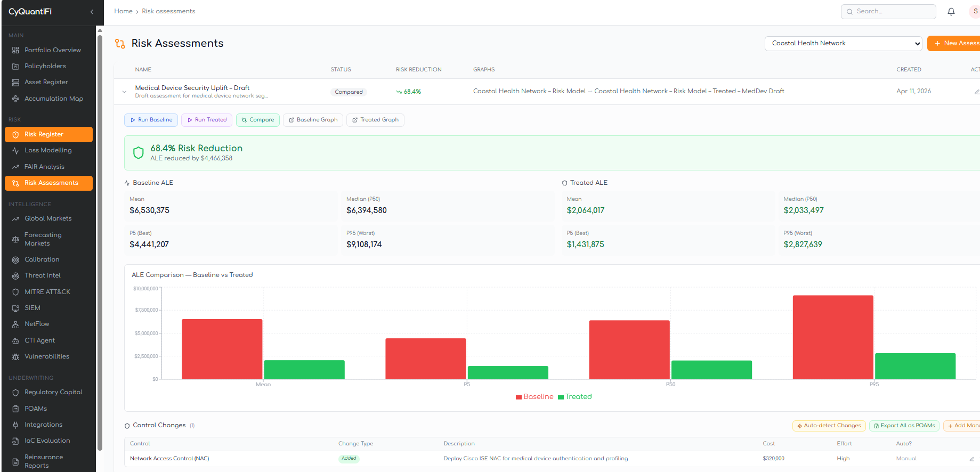Screen dimensions: 980x472
Task: Click the Export All as POAMs button
Action: pyautogui.click(x=904, y=426)
